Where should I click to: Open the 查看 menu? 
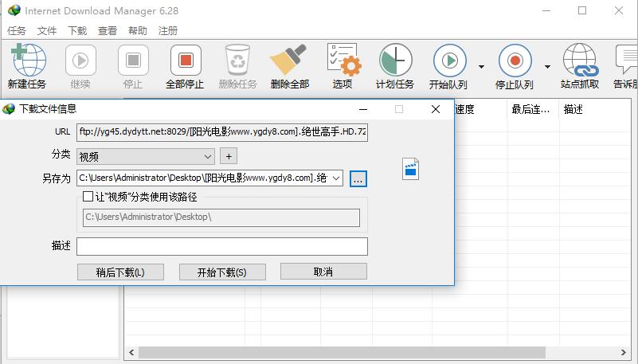pyautogui.click(x=108, y=31)
